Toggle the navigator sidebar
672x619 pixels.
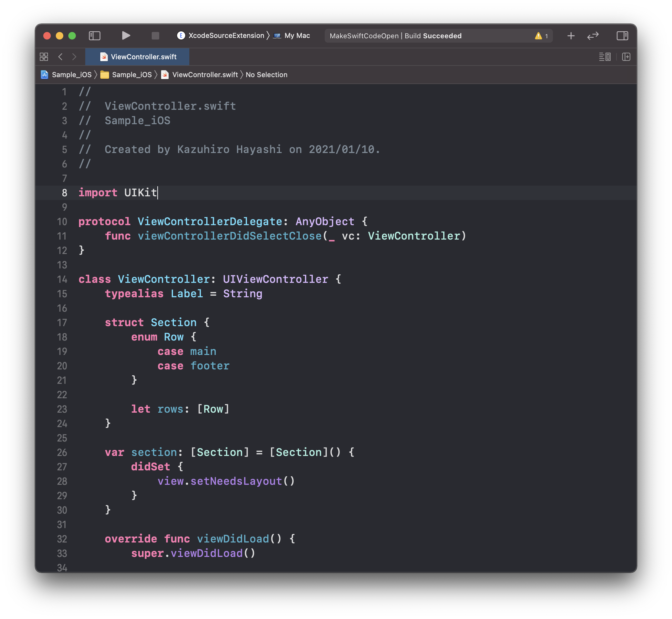95,35
